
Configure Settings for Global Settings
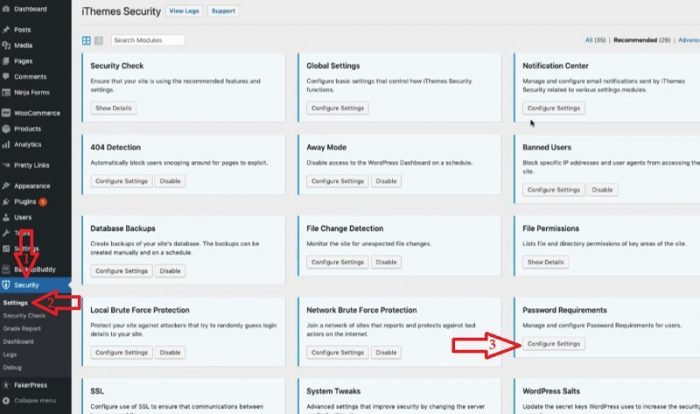point(338,108)
